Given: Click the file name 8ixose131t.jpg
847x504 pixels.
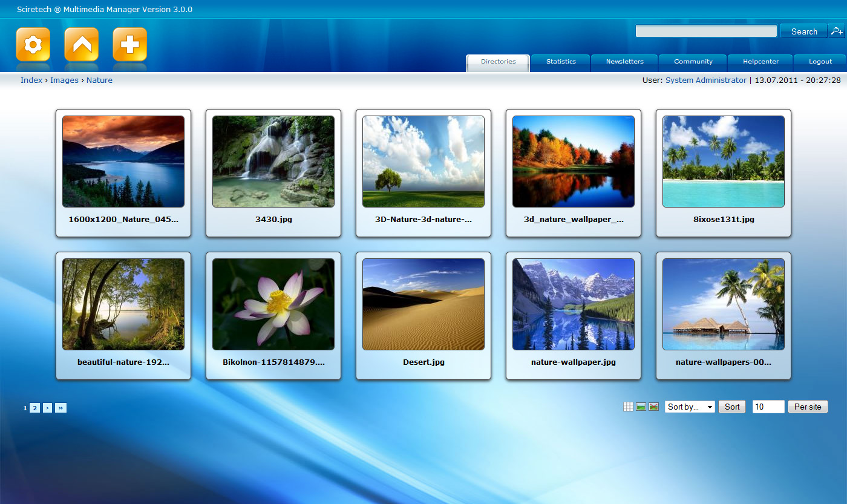Looking at the screenshot, I should pos(724,220).
